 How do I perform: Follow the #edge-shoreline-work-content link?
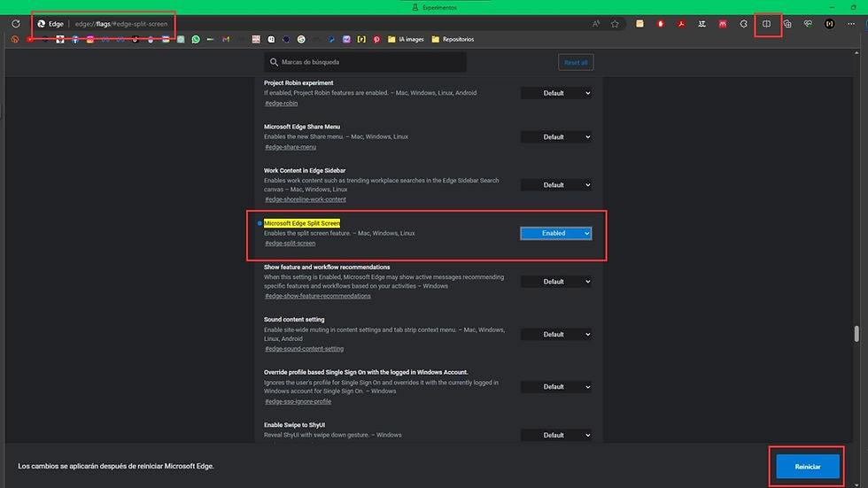(x=306, y=200)
